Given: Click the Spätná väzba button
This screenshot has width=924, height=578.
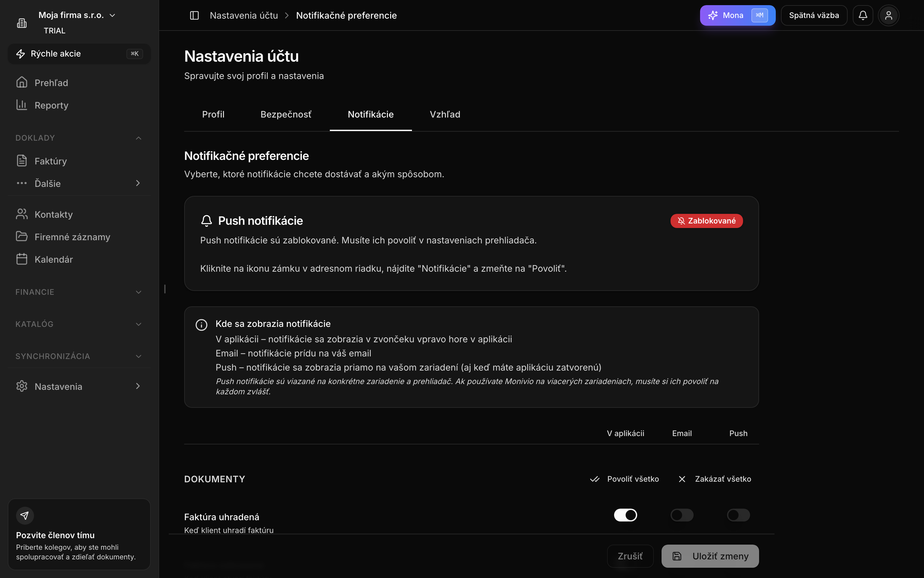Looking at the screenshot, I should tap(814, 15).
